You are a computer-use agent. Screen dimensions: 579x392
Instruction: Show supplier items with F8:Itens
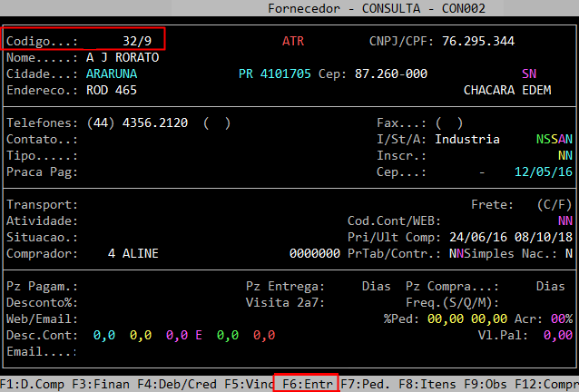click(429, 384)
